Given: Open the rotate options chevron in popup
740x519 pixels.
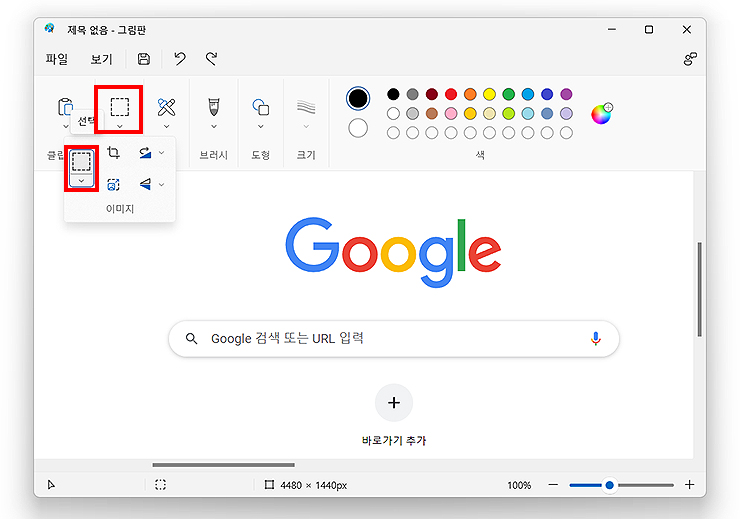Looking at the screenshot, I should (x=161, y=152).
